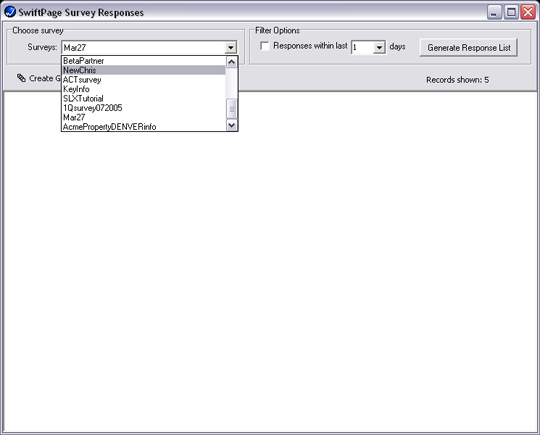Click the Generate Response List button

(x=469, y=48)
